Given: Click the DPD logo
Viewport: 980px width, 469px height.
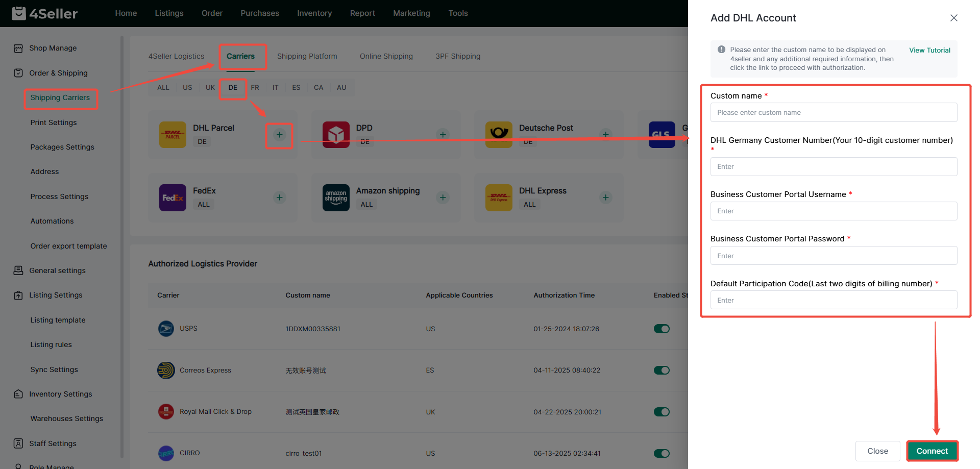Looking at the screenshot, I should click(336, 135).
